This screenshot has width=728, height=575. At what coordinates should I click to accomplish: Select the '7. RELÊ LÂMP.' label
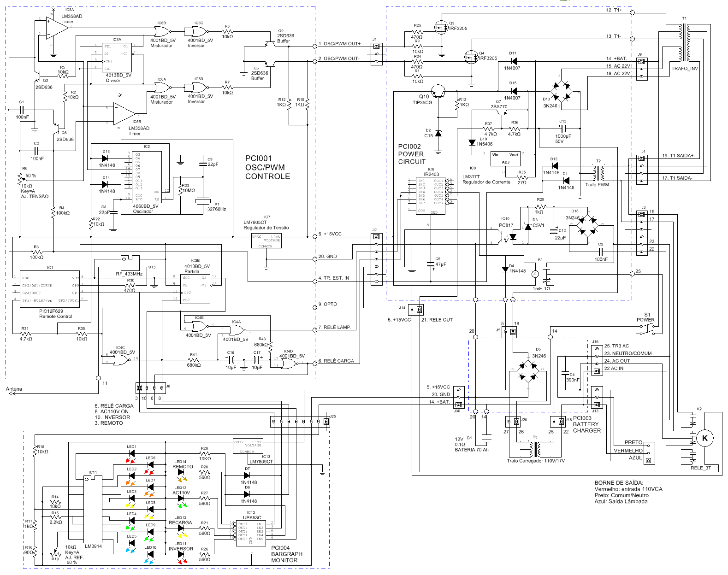coord(335,327)
